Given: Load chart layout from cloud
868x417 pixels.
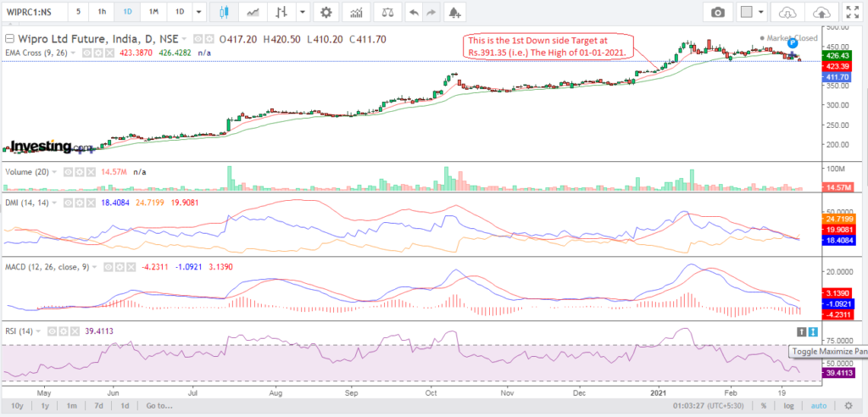Looking at the screenshot, I should click(x=787, y=12).
